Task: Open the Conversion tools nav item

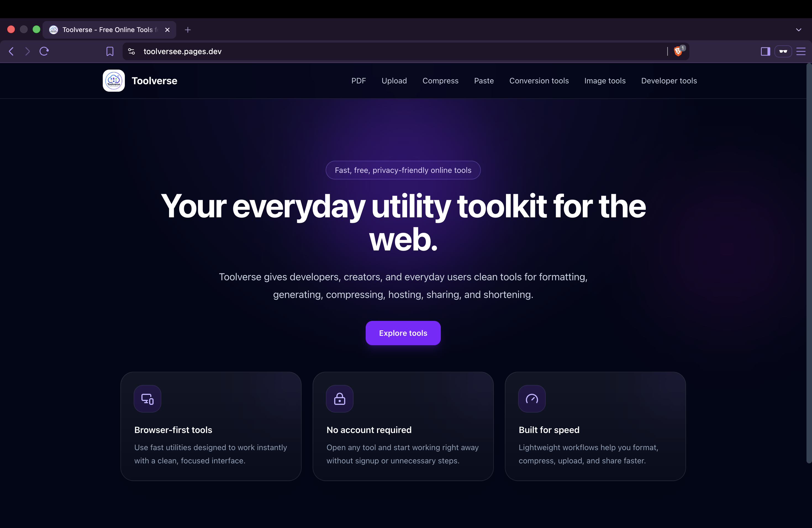Action: coord(539,81)
